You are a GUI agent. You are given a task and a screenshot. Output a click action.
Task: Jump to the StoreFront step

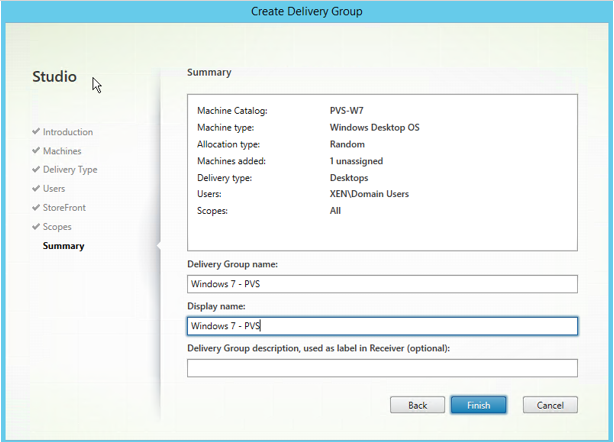(x=64, y=208)
